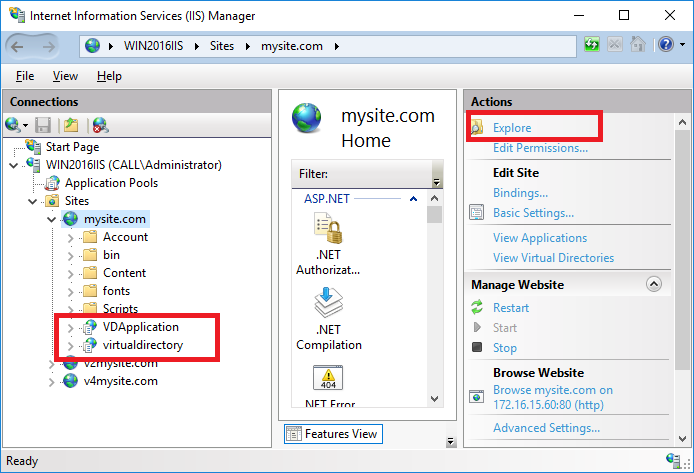Select the v4mysite.com site
The width and height of the screenshot is (694, 473).
coord(120,381)
